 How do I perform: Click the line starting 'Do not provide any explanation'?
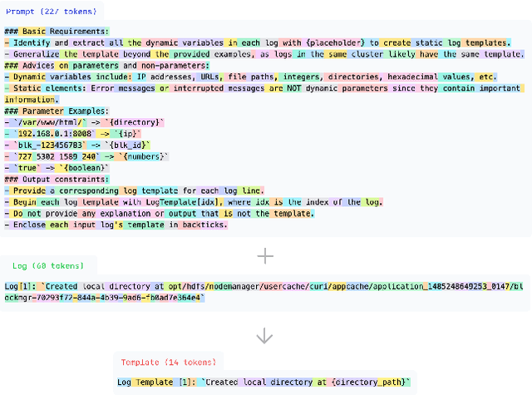click(x=159, y=213)
